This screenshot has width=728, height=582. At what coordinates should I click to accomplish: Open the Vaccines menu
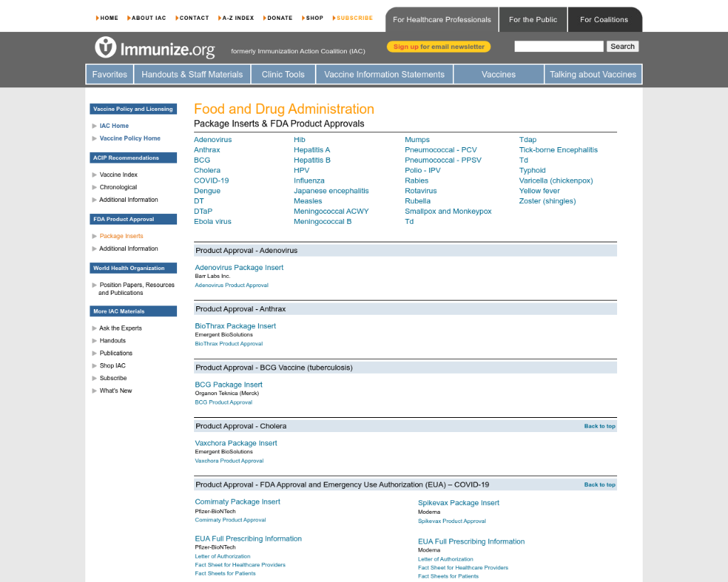[498, 74]
